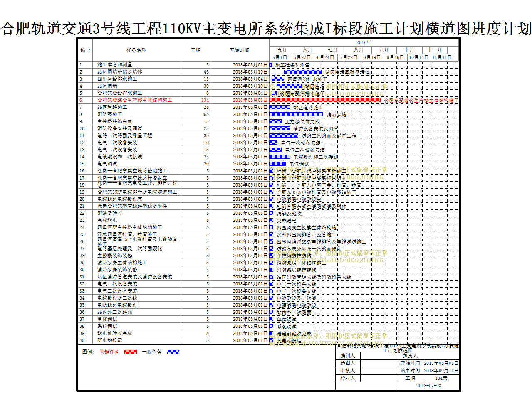Image resolution: width=532 pixels, height=411 pixels.
Task: Select the Gantt bar for 站区围墙基础及墙体
Action: [303, 72]
